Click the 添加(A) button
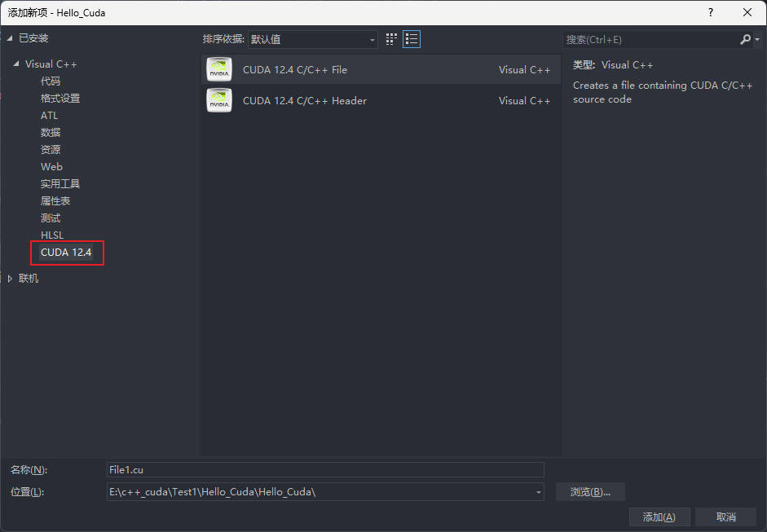 coord(659,517)
